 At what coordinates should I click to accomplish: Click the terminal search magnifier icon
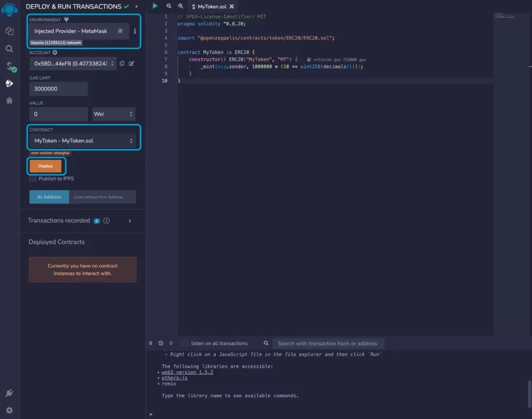[x=266, y=343]
